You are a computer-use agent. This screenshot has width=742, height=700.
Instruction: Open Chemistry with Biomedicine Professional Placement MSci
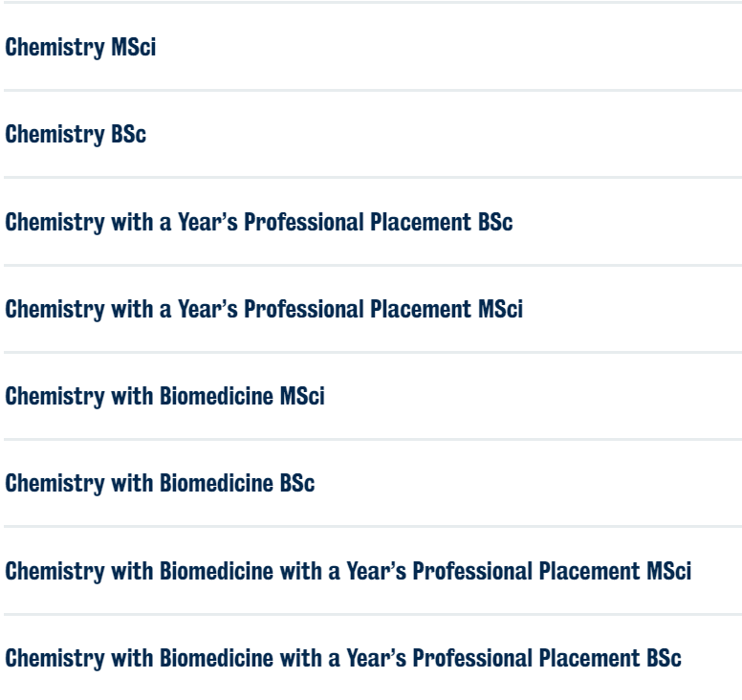coord(348,571)
